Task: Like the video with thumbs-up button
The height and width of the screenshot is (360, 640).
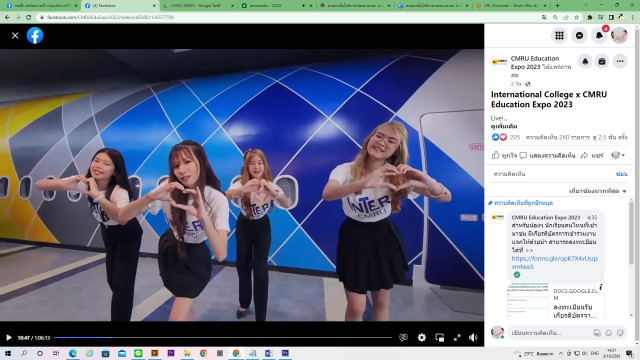Action: [504, 156]
